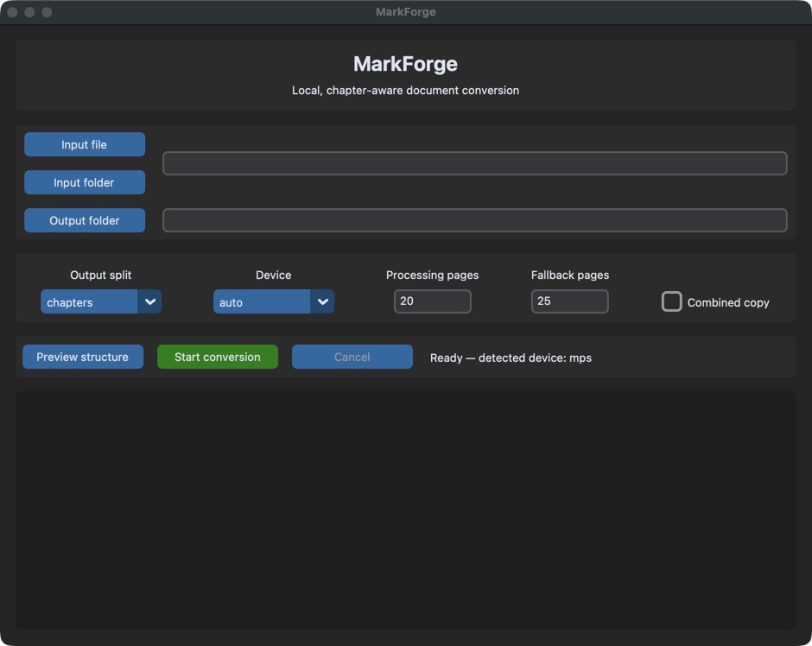Click the Ready detected device status text

511,358
